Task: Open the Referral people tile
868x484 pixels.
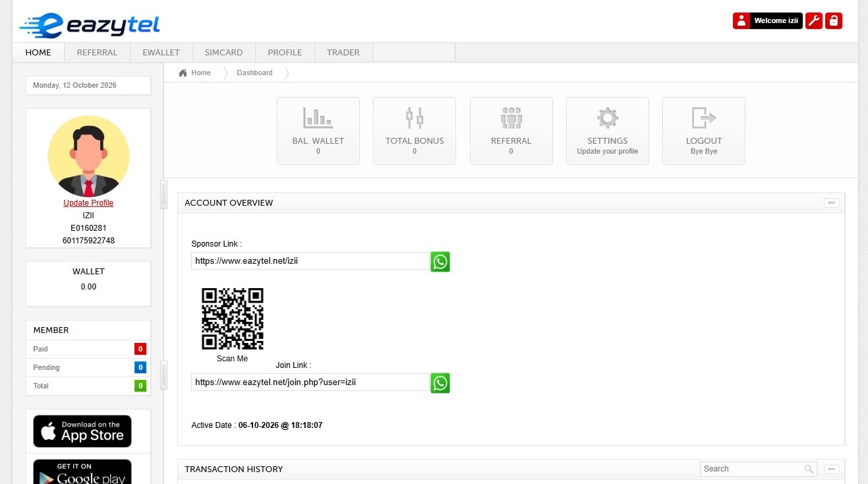Action: [511, 131]
